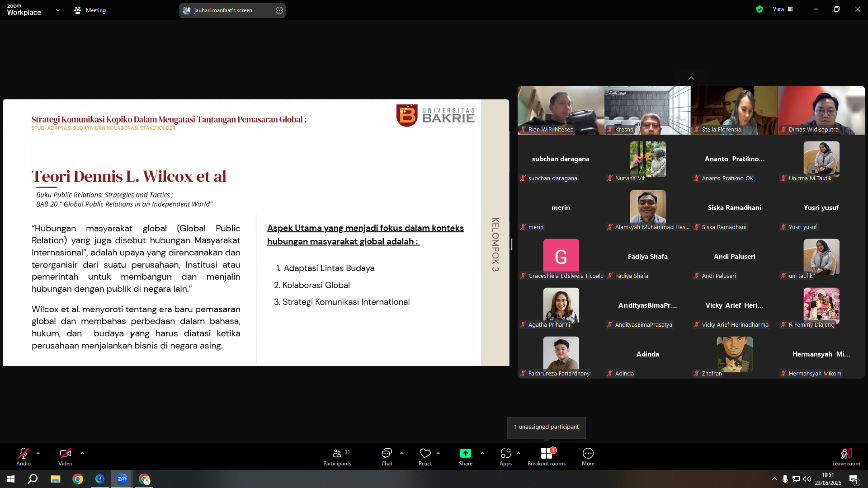Show hidden system tray icons

coord(774,479)
